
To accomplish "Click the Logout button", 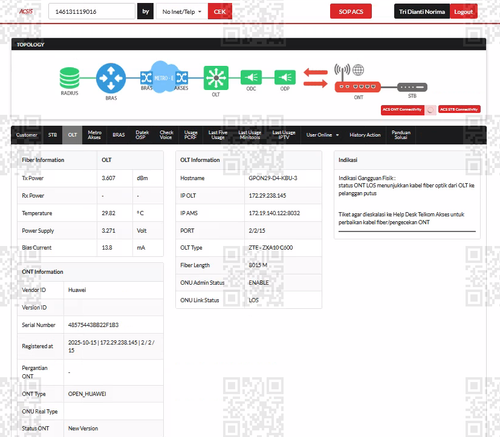I will click(463, 12).
